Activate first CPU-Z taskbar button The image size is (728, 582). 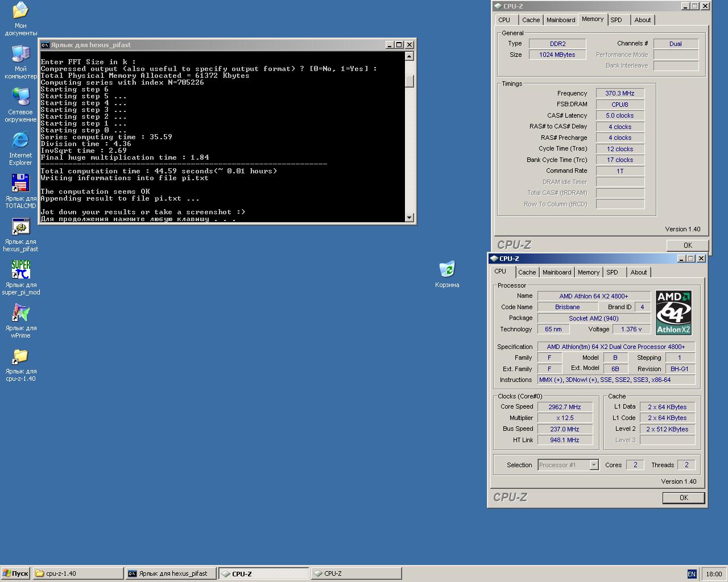[x=264, y=573]
